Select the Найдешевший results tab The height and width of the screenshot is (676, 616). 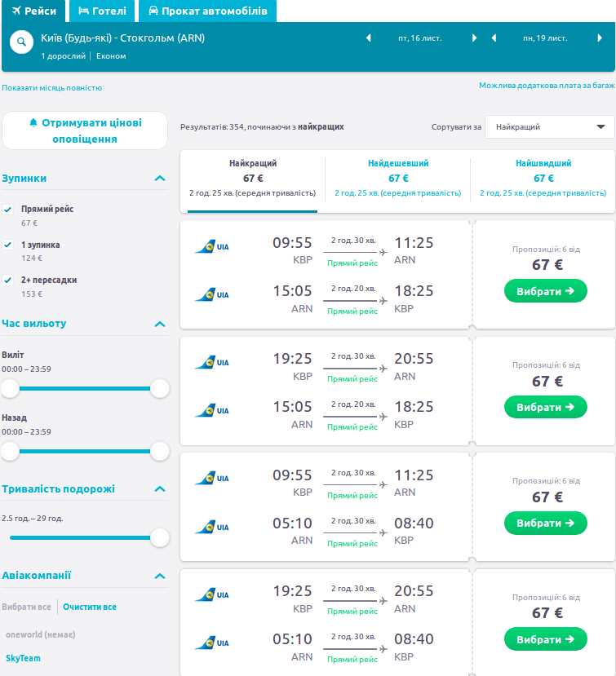[x=398, y=178]
